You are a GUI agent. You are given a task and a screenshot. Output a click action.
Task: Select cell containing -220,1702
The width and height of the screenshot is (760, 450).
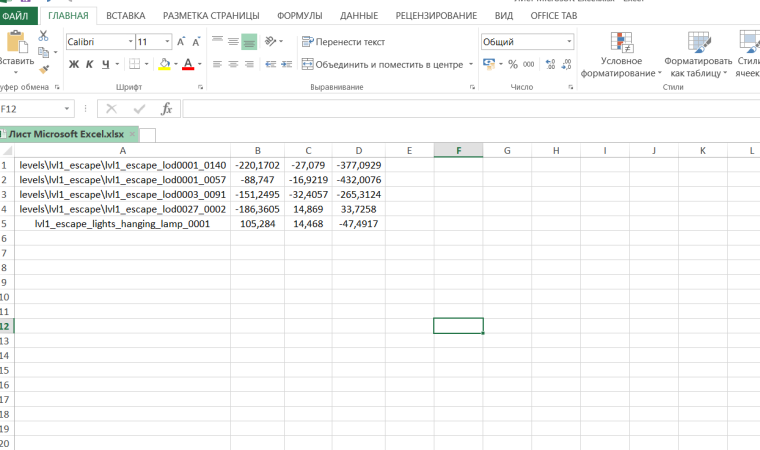click(x=257, y=165)
